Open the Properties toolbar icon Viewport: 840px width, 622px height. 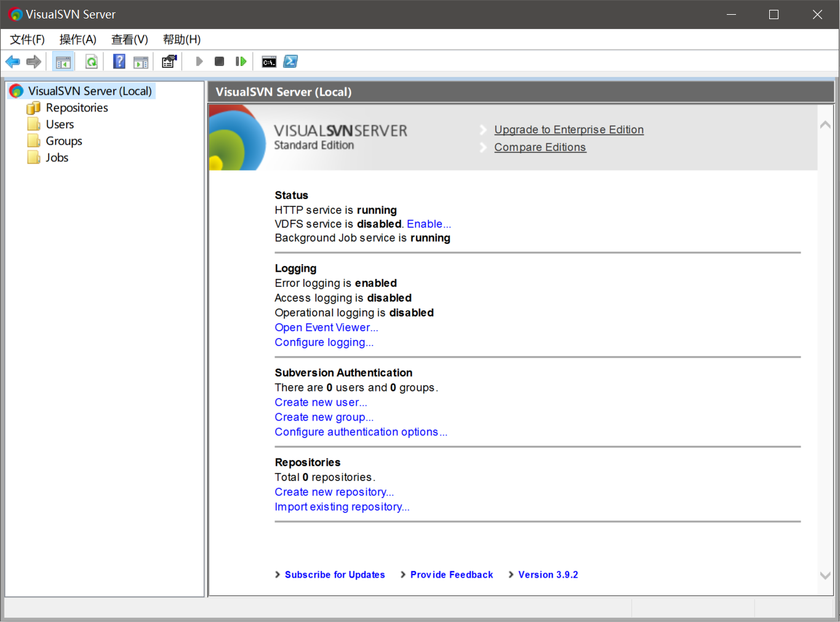169,62
